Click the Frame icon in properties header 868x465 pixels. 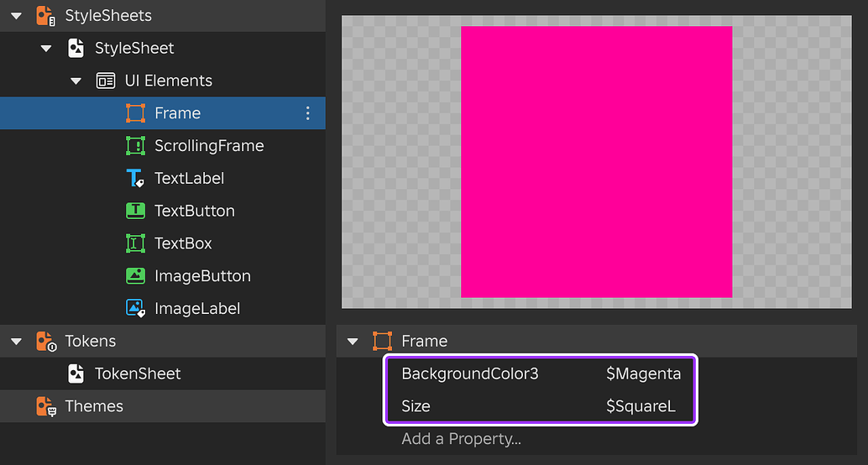[x=383, y=341]
